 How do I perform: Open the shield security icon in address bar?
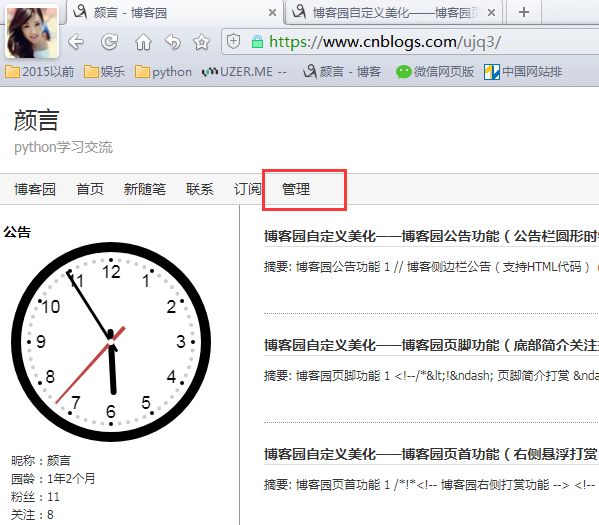point(233,41)
